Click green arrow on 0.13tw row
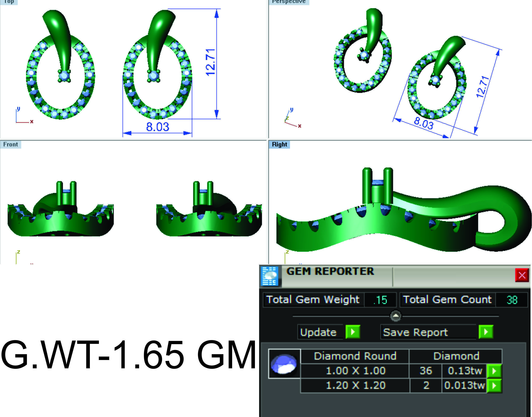Viewport: 532px width, 417px height. pos(494,371)
